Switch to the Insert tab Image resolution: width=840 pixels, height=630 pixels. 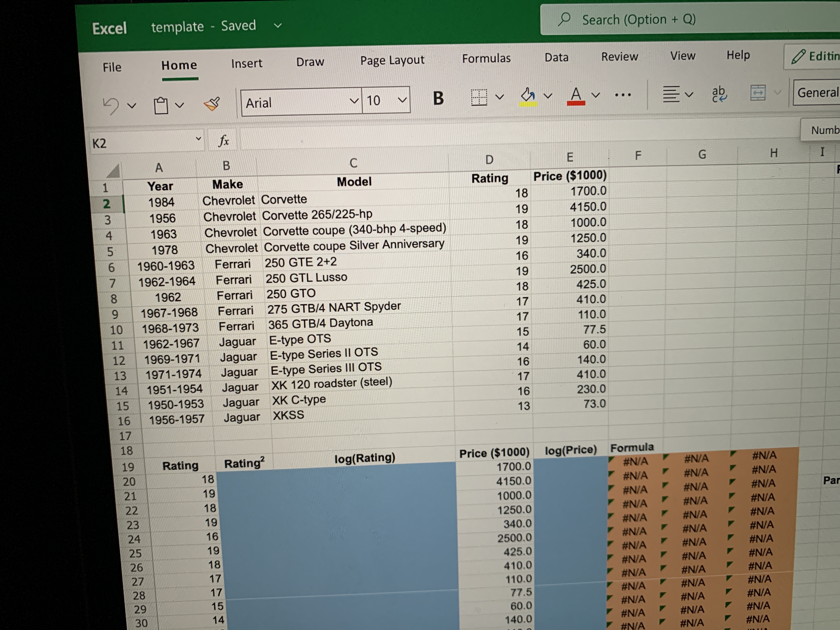[x=246, y=63]
